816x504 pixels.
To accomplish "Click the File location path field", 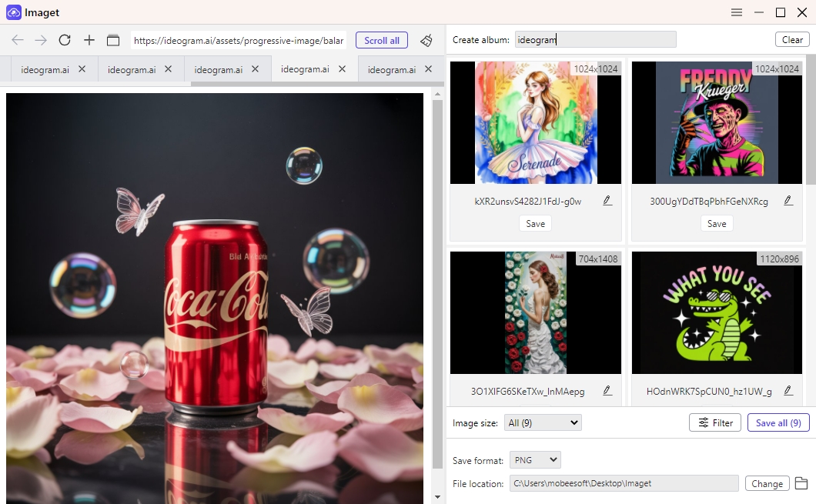I will click(x=624, y=483).
